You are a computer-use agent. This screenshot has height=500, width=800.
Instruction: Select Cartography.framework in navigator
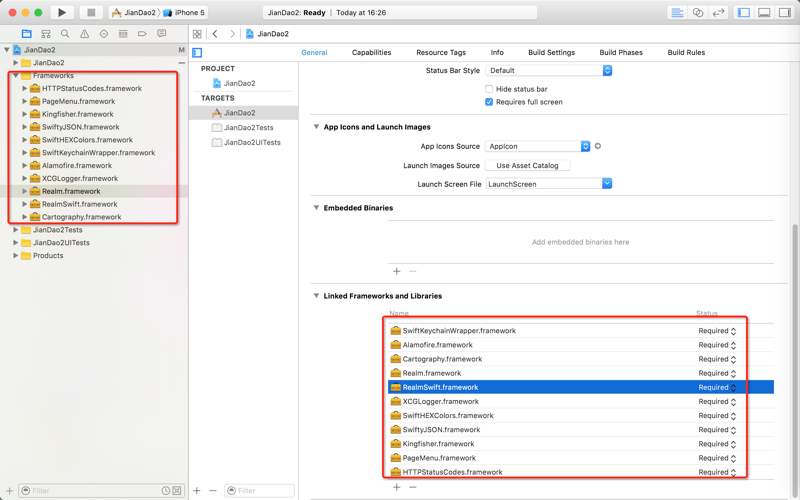pos(82,217)
